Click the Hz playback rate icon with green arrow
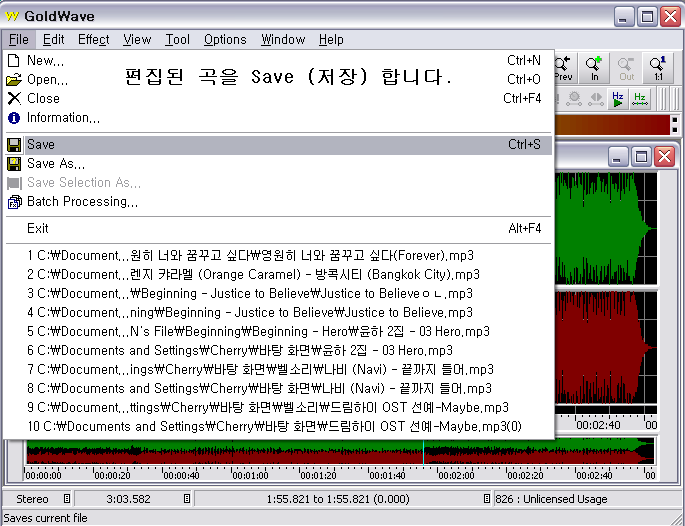Image resolution: width=685 pixels, height=526 pixels. click(618, 98)
